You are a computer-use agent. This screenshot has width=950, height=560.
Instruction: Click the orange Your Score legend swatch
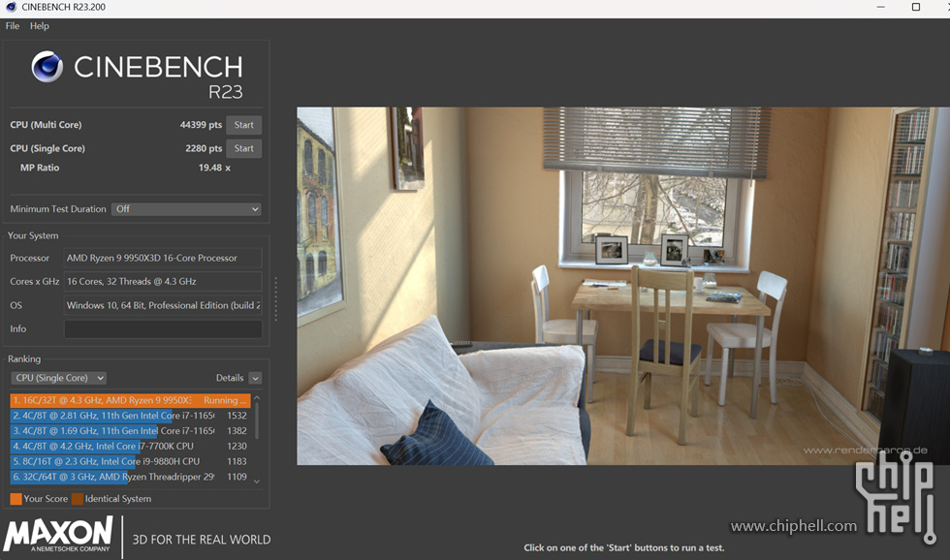[x=16, y=499]
